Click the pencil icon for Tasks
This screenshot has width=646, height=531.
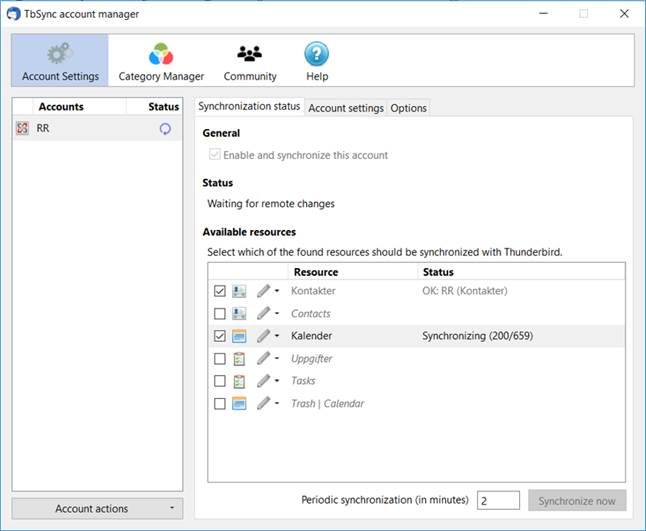[x=263, y=381]
